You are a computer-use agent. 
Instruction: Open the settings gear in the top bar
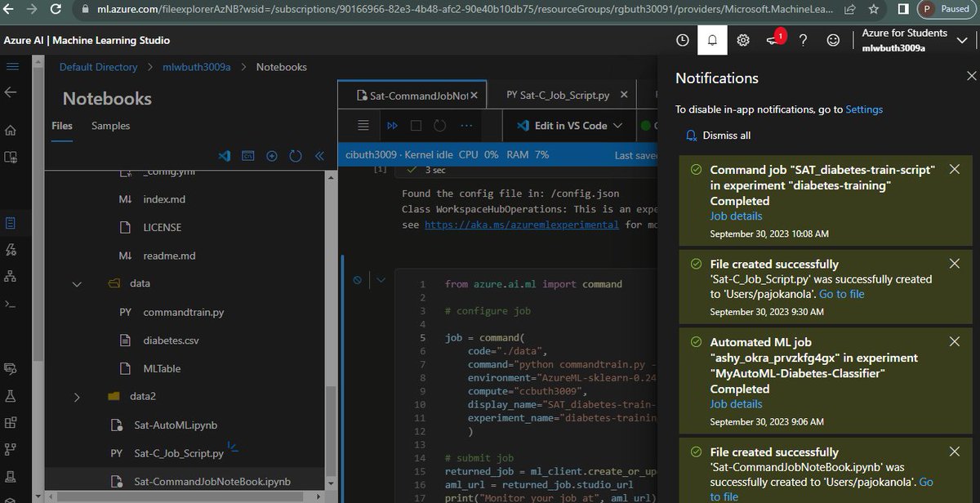[x=743, y=39]
